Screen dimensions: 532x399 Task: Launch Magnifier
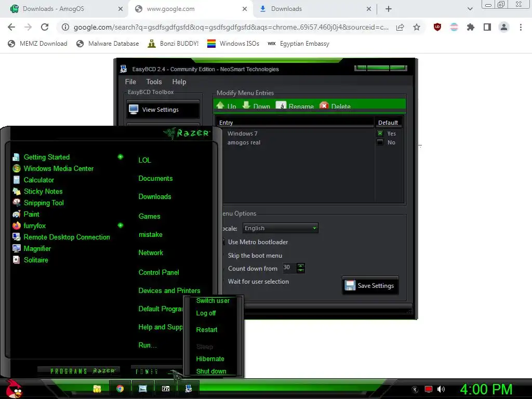pos(32,249)
